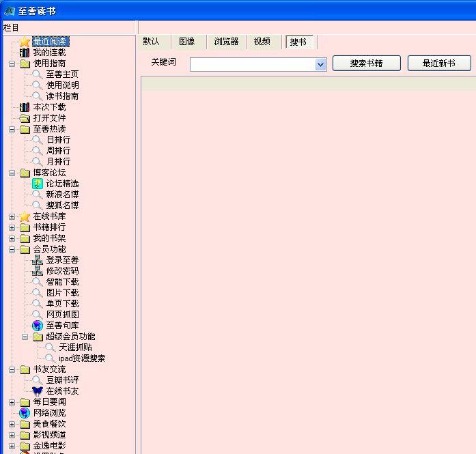Switch to the 图像 tab

(187, 42)
